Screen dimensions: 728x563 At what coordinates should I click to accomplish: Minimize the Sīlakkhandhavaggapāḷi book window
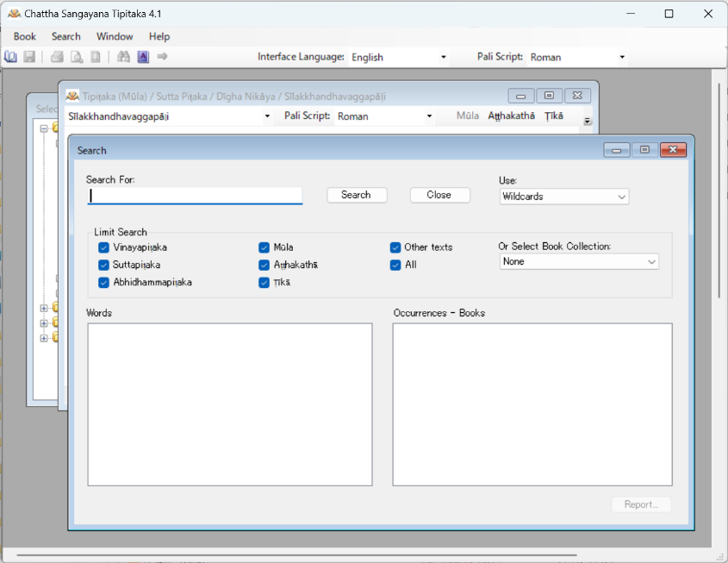521,96
